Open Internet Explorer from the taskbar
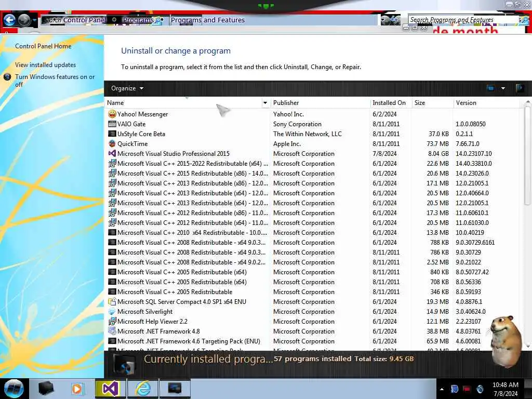Viewport: 532px width, 399px height. [x=143, y=389]
